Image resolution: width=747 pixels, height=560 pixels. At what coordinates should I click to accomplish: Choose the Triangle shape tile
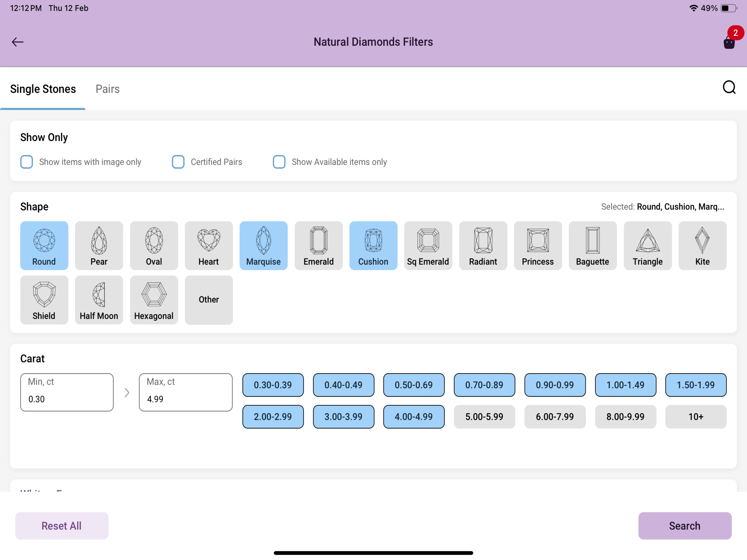click(647, 246)
